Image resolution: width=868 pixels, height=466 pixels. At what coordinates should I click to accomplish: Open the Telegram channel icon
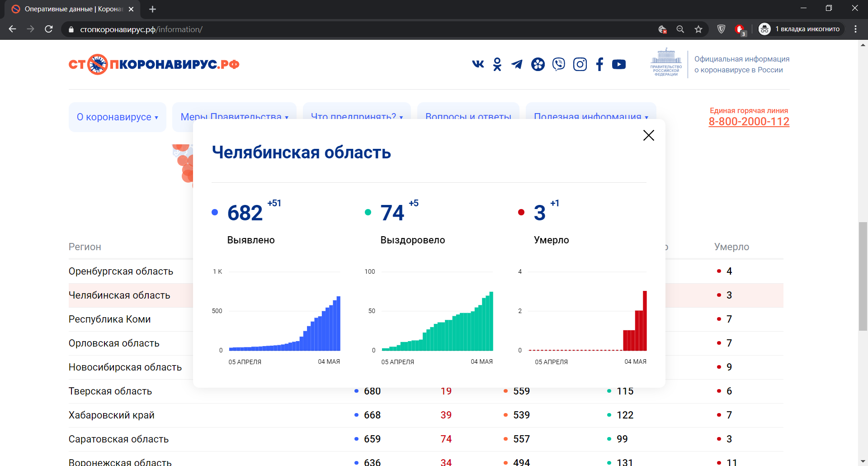[517, 64]
